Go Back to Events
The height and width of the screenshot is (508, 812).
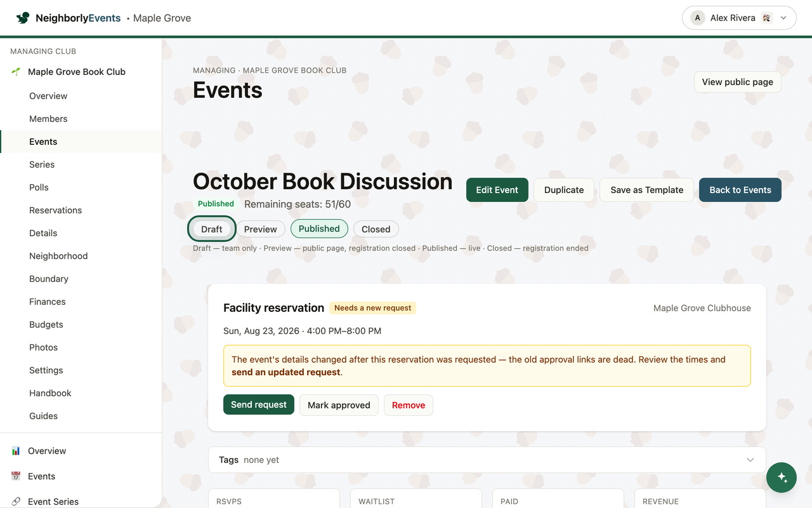click(x=740, y=190)
